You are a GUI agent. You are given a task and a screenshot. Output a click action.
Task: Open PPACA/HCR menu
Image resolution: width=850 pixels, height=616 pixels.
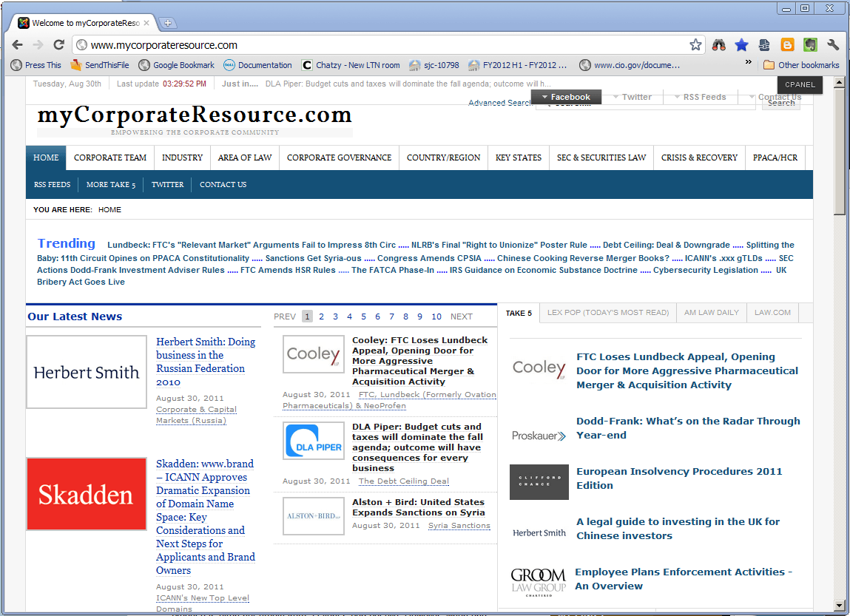click(775, 158)
